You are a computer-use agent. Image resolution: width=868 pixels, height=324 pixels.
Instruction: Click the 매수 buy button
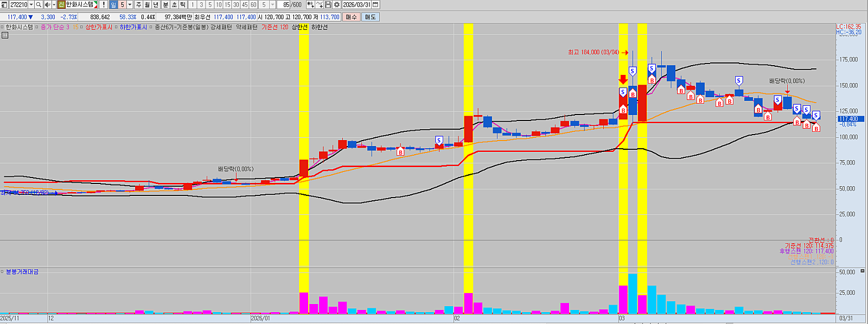351,17
